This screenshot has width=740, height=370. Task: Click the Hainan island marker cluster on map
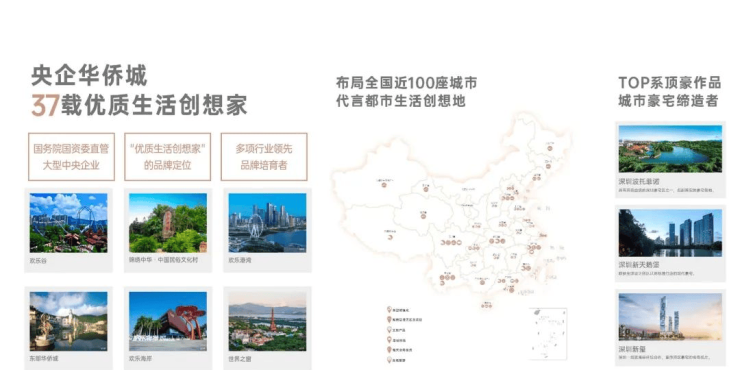pyautogui.click(x=487, y=306)
